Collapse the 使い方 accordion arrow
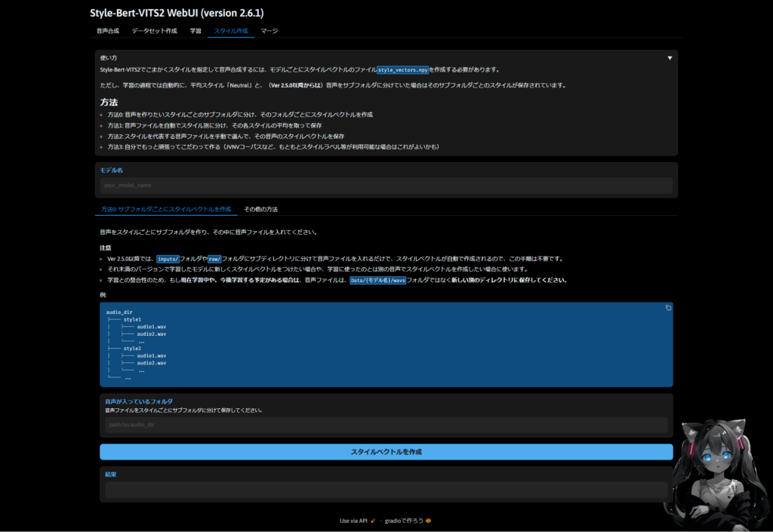This screenshot has height=532, width=773. [670, 58]
